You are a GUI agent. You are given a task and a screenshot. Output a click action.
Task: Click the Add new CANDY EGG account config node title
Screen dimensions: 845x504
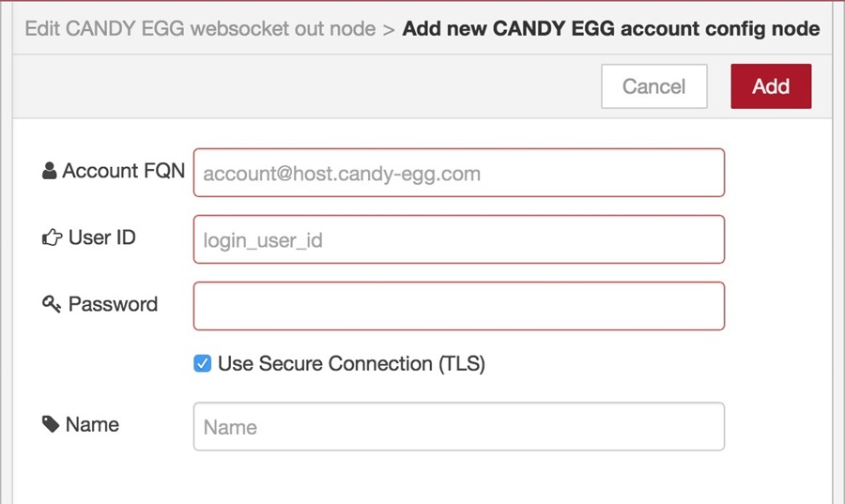611,28
